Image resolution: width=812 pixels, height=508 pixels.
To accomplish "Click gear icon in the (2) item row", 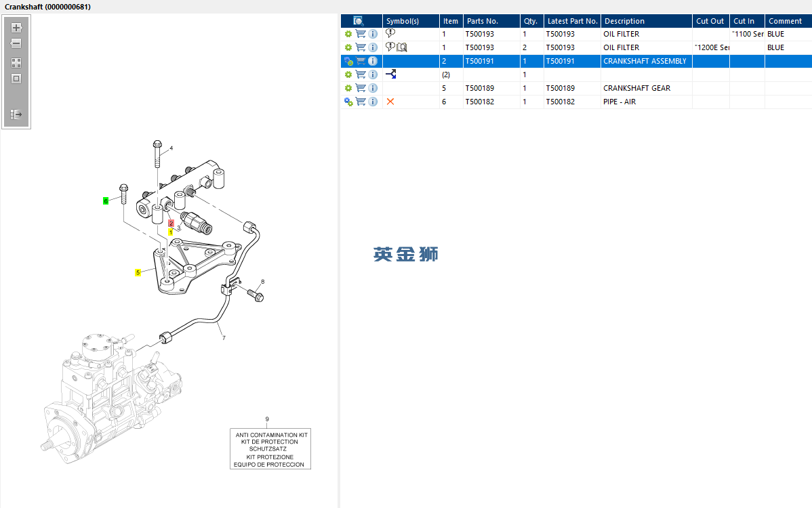I will click(x=348, y=75).
